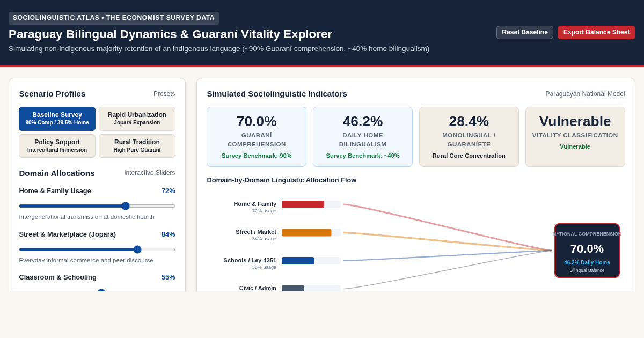Open the 70.0% Guaraní Comprehension card
This screenshot has width=644, height=338.
click(x=257, y=137)
